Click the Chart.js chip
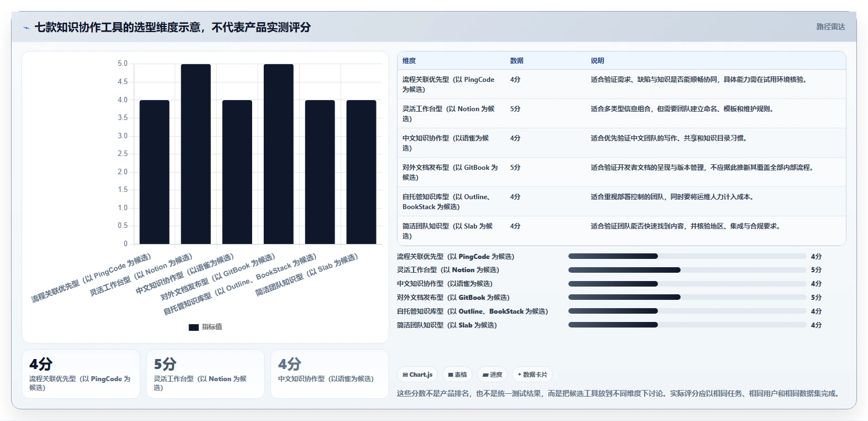Image resolution: width=868 pixels, height=421 pixels. [x=417, y=375]
